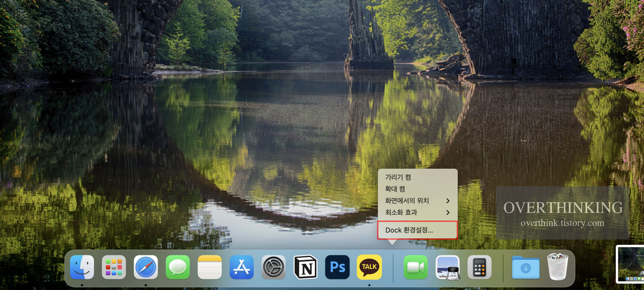Expand the 화면에서의 위치 submenu
644x290 pixels.
417,201
